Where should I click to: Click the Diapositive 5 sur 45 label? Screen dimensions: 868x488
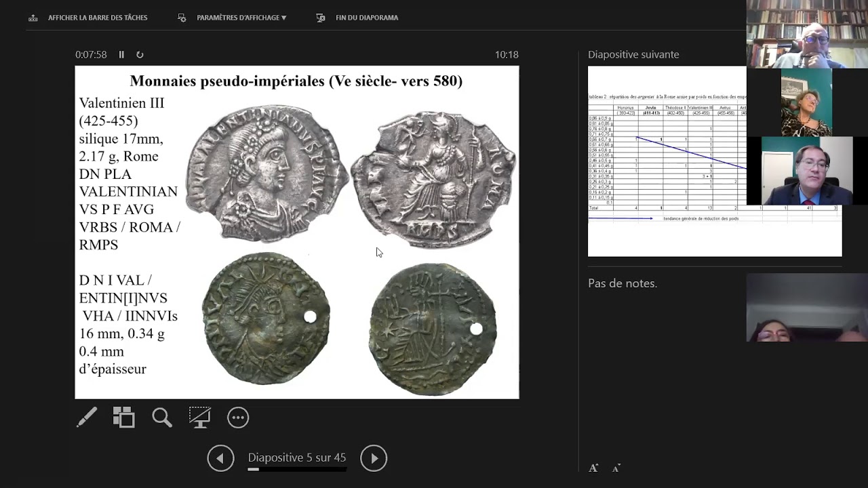tap(297, 457)
